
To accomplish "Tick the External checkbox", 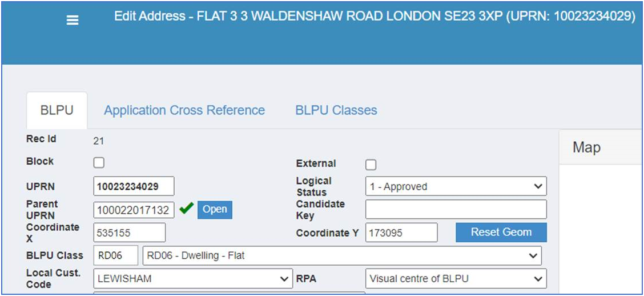I will 371,165.
